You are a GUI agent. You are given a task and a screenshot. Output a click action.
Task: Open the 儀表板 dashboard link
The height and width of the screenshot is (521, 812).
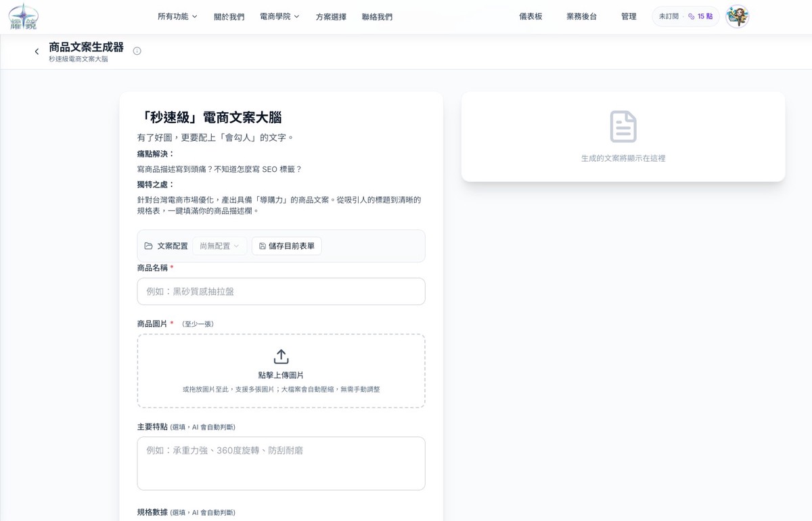(531, 16)
